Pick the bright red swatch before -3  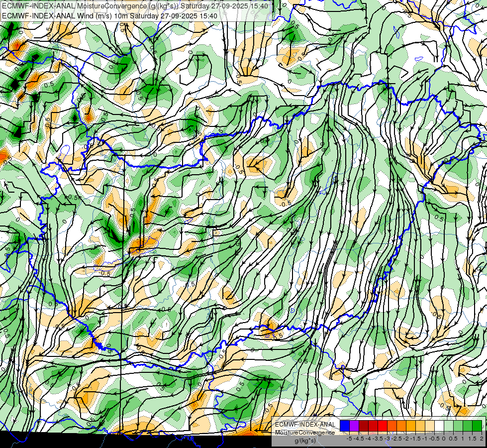[x=383, y=426]
